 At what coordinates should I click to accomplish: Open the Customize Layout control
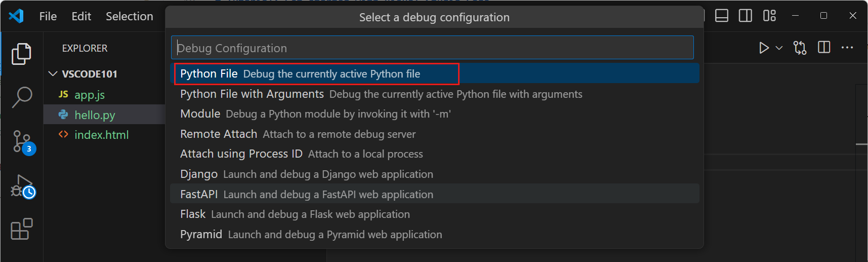coord(769,16)
